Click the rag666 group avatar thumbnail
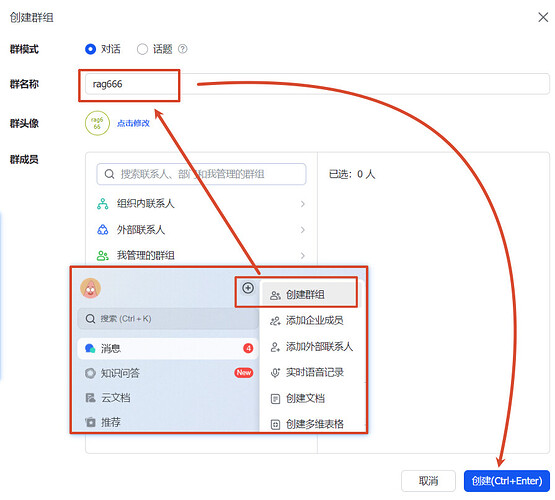555x500 pixels. point(97,123)
